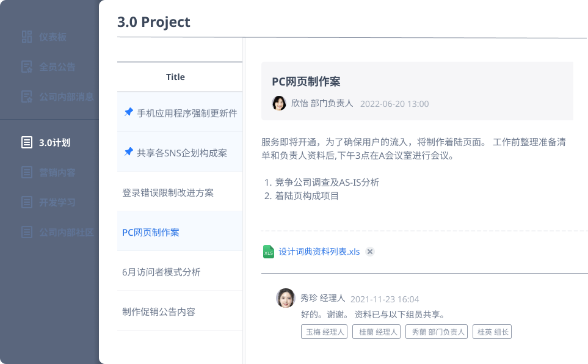Go to 营销内容 in the sidebar
Viewport: 588px width, 364px height.
(57, 172)
